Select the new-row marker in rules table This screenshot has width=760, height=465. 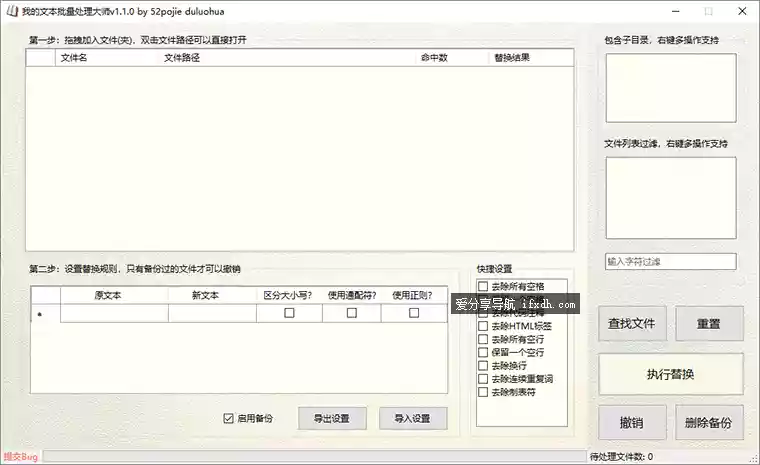[x=46, y=313]
